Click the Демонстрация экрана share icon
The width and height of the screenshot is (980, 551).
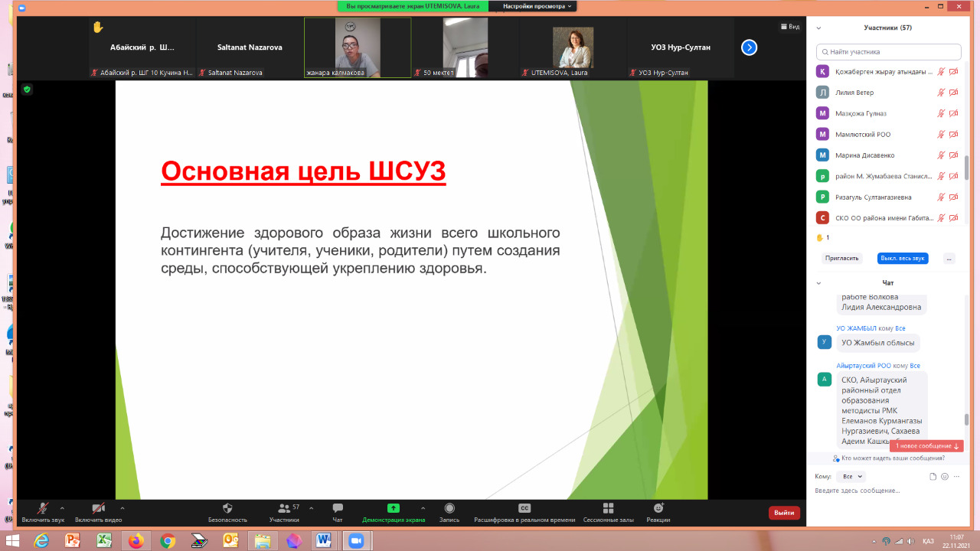point(394,508)
